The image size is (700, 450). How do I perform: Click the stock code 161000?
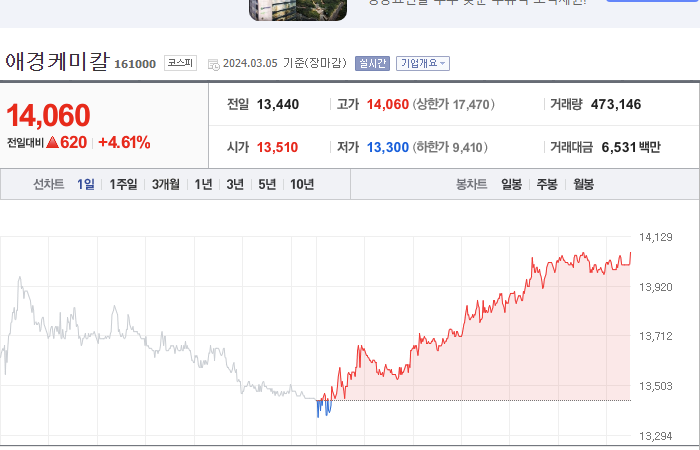[x=135, y=64]
